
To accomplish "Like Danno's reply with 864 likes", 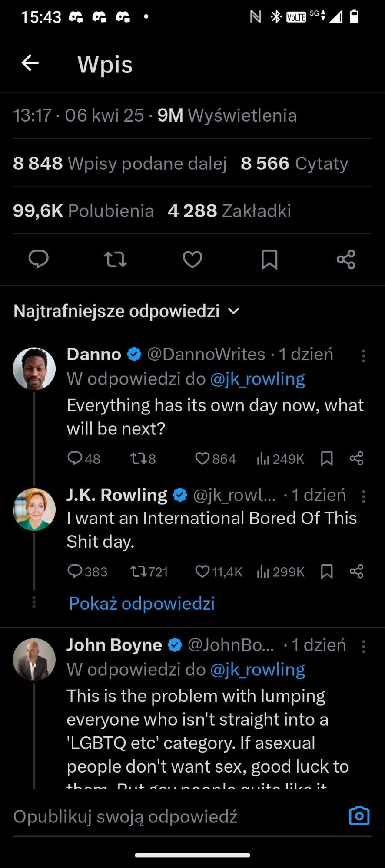I will coord(202,458).
